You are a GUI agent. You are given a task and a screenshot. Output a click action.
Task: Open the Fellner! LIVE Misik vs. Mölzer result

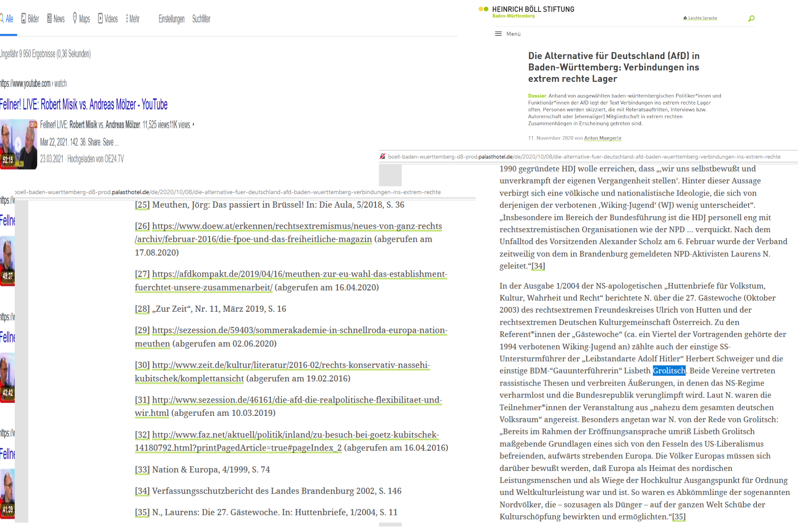pos(83,105)
